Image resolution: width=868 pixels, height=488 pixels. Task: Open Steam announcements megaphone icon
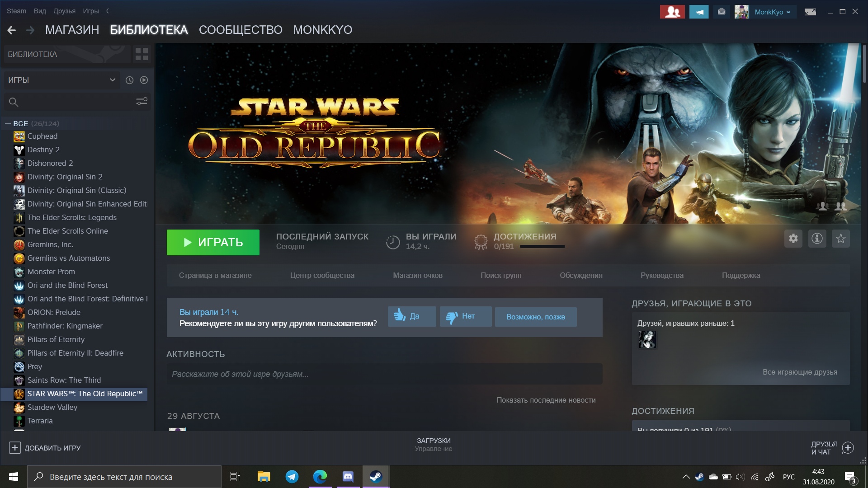coord(699,12)
